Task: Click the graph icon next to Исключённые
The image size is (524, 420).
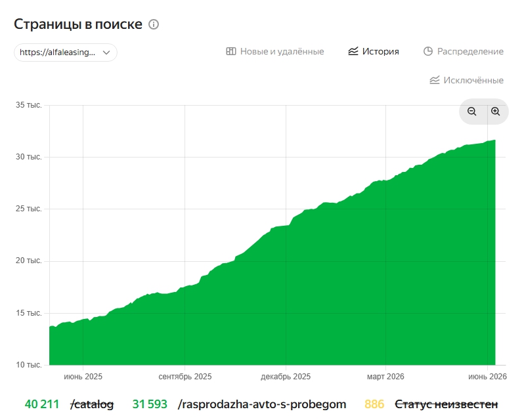Action: 435,80
